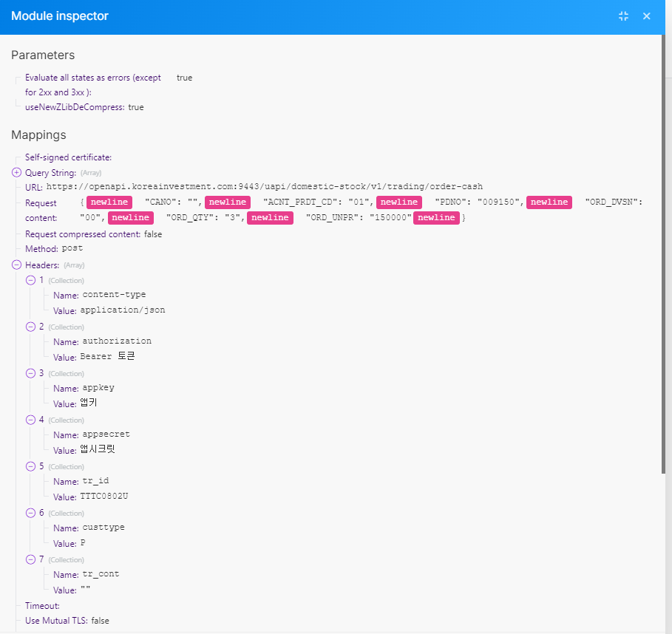Collapse header item 7 tr_cont collection
Viewport: 672px width, 634px height.
(x=31, y=559)
